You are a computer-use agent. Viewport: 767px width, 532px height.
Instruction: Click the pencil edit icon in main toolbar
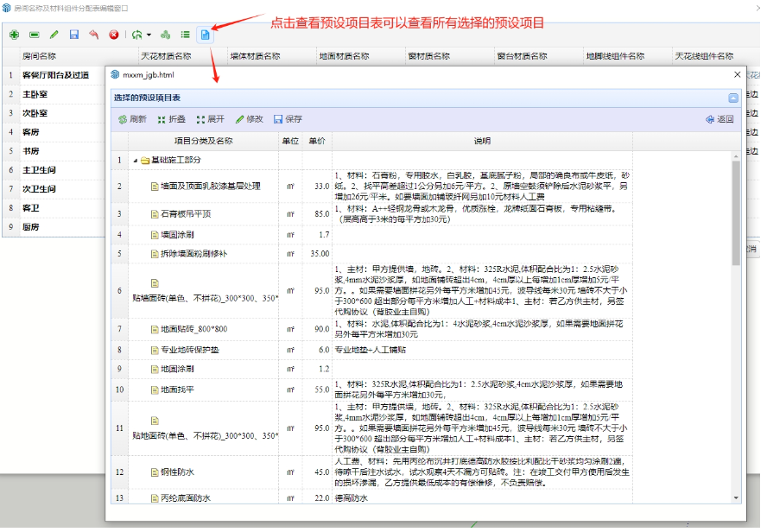click(x=54, y=35)
